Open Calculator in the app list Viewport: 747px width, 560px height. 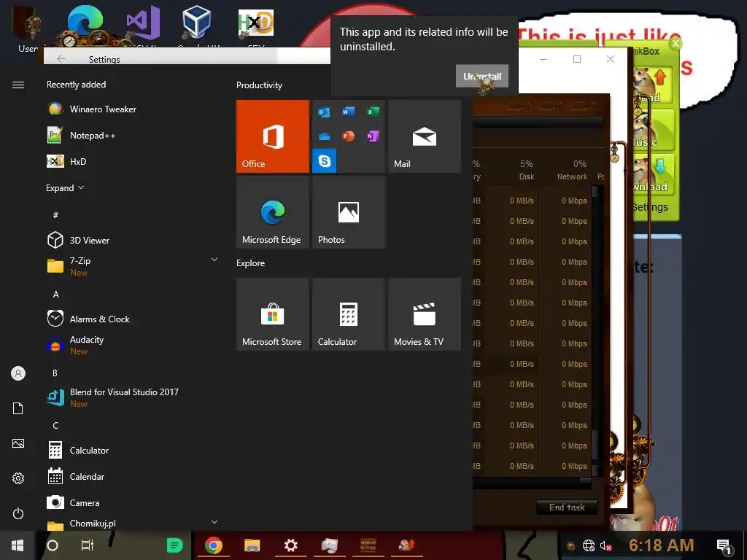pos(133,450)
